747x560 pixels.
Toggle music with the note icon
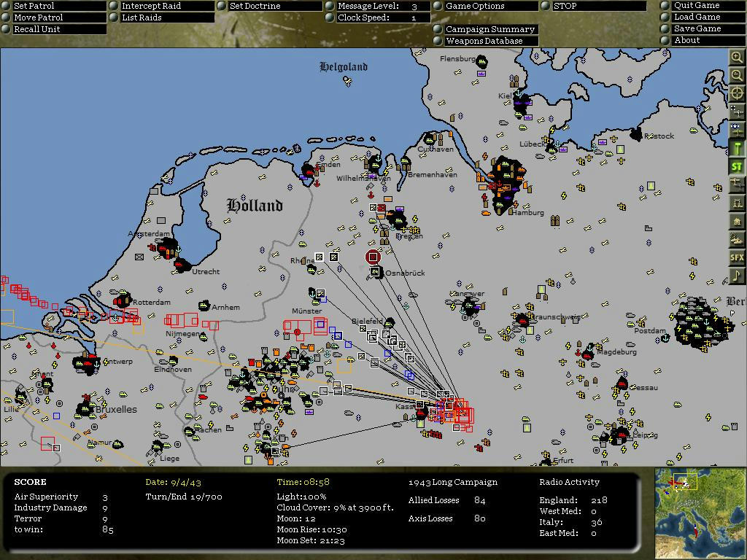[737, 276]
